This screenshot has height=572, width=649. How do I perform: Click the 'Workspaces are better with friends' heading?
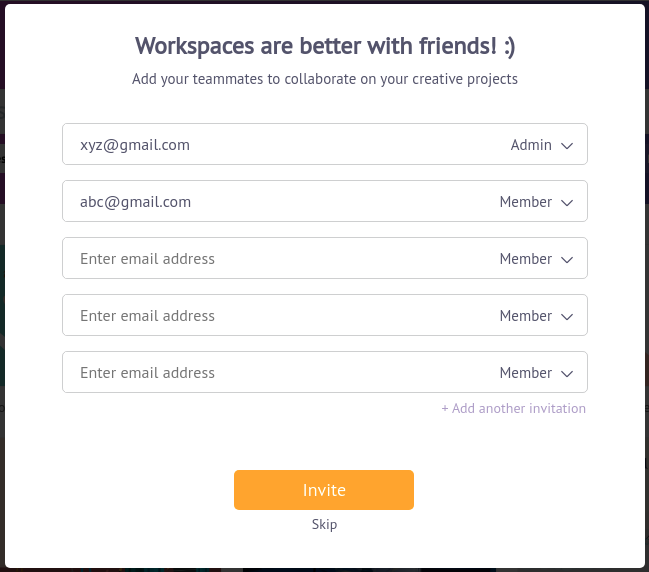325,46
